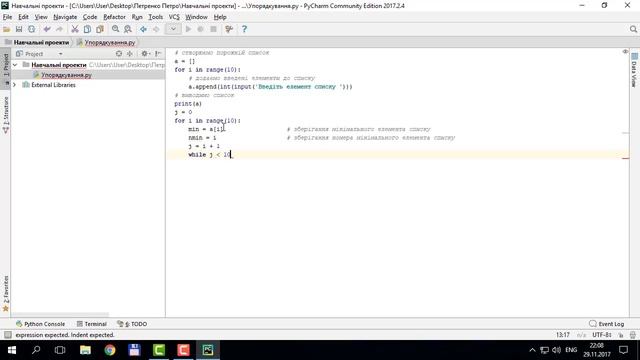Click the volume icon in system tray

coord(556,350)
